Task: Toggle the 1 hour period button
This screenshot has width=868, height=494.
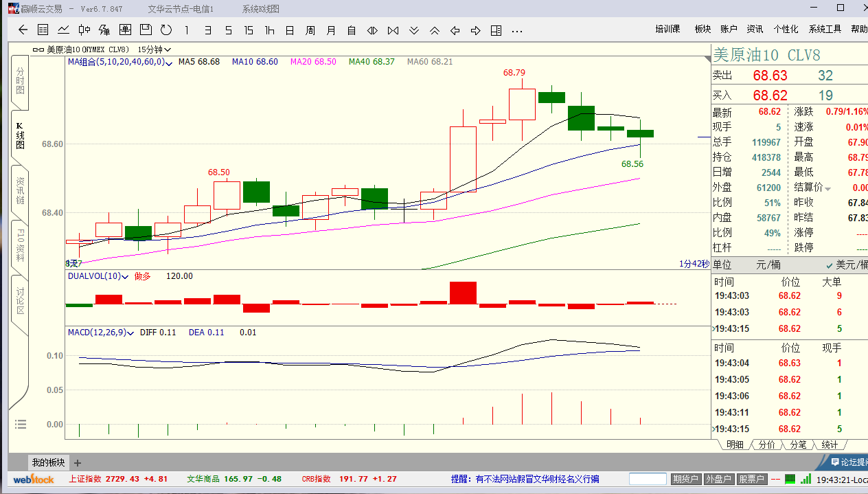Action: tap(269, 30)
